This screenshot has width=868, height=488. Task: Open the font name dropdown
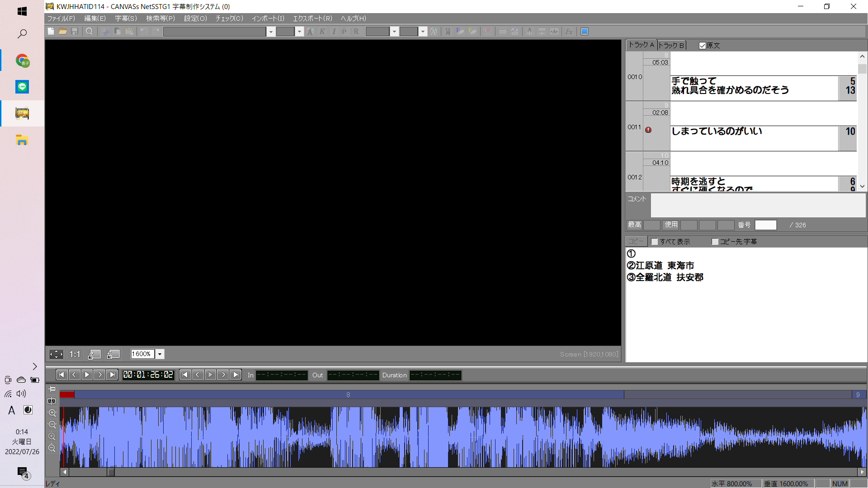[271, 31]
